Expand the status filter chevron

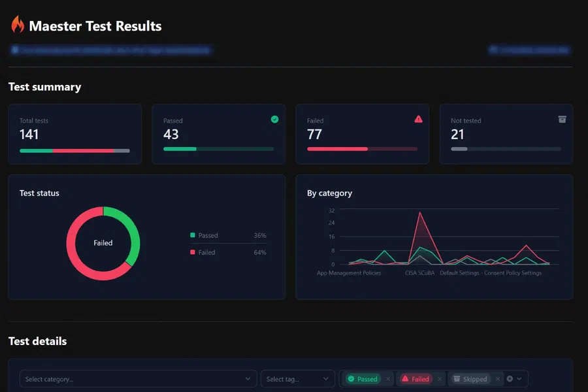point(519,379)
